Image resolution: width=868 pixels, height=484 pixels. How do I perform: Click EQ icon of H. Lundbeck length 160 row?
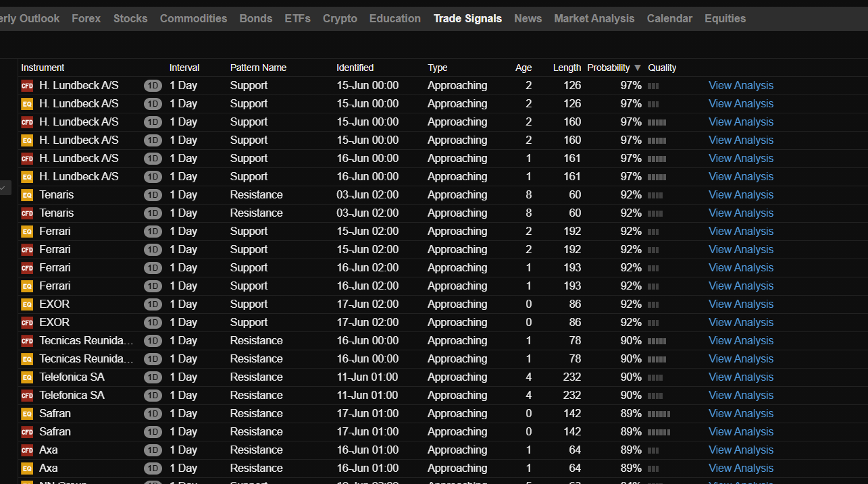[27, 140]
